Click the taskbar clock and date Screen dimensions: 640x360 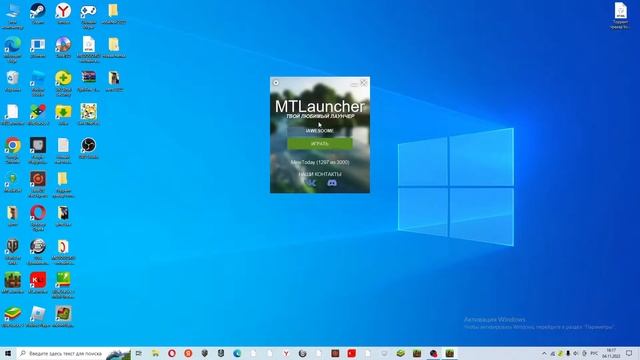[x=611, y=353]
